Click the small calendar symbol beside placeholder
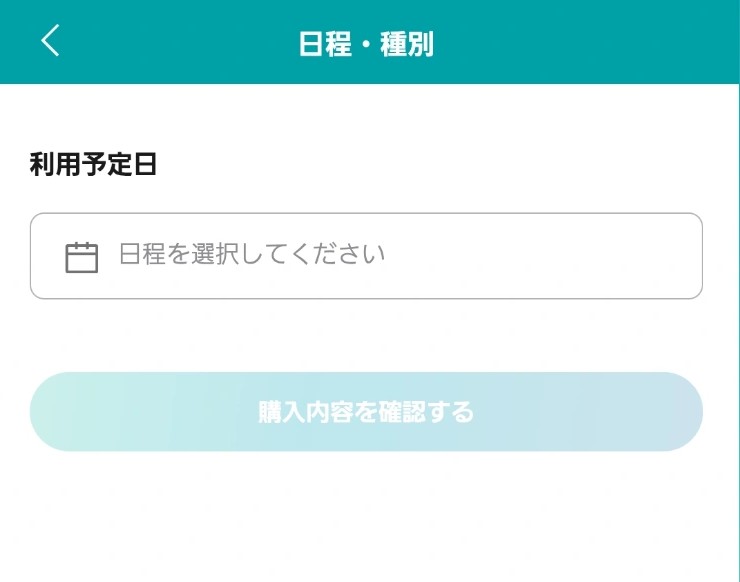Screen dimensions: 740x582 click(x=82, y=258)
